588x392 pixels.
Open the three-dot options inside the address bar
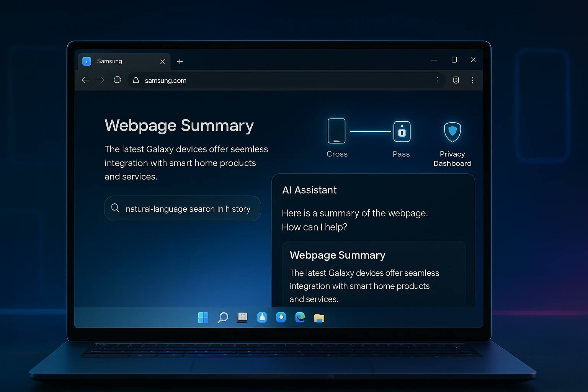click(x=437, y=80)
